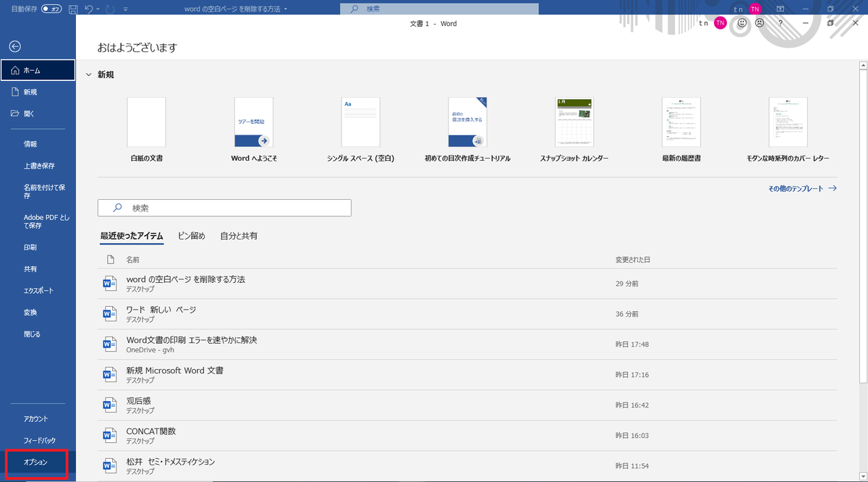Open フィードバック in the sidebar

pos(38,440)
